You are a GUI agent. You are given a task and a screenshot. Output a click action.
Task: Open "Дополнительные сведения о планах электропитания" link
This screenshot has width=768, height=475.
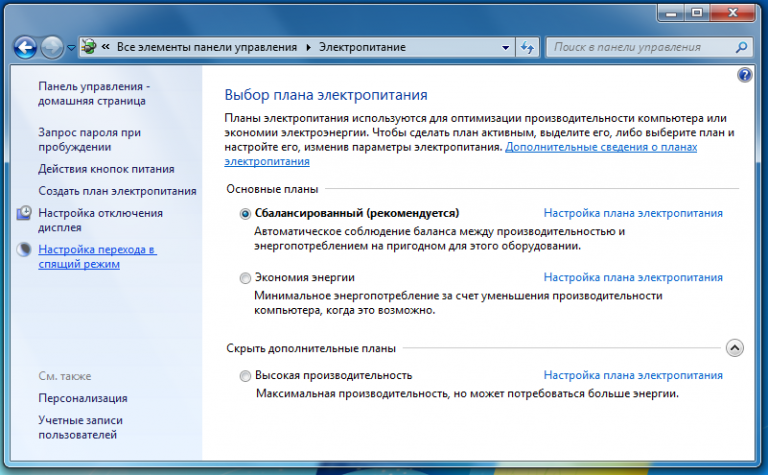pos(601,147)
